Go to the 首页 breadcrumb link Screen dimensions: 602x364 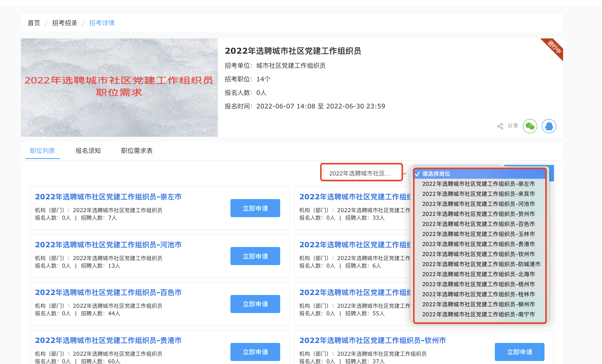[x=34, y=23]
